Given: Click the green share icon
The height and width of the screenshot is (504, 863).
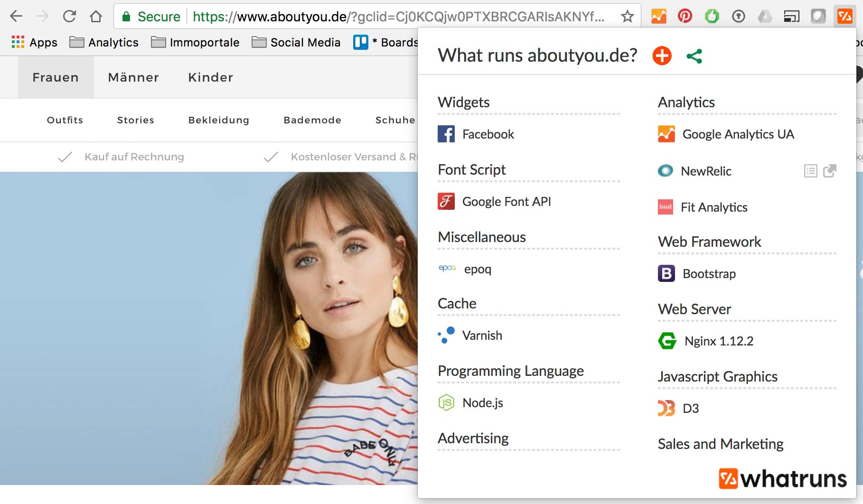Looking at the screenshot, I should (x=694, y=56).
